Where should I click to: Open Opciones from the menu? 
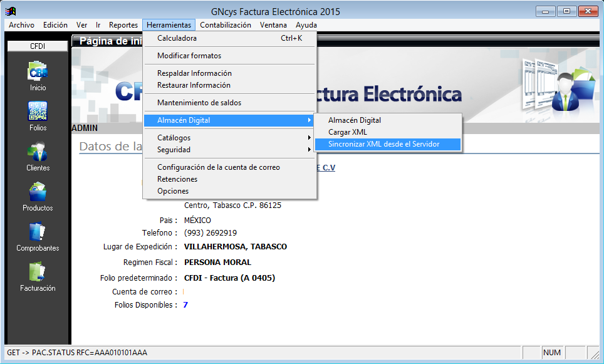point(229,191)
